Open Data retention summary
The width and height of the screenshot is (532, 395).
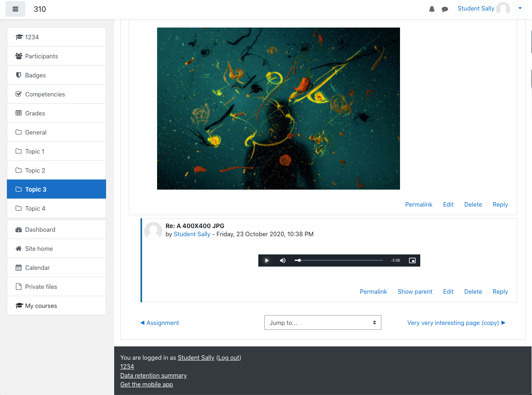[x=153, y=376]
